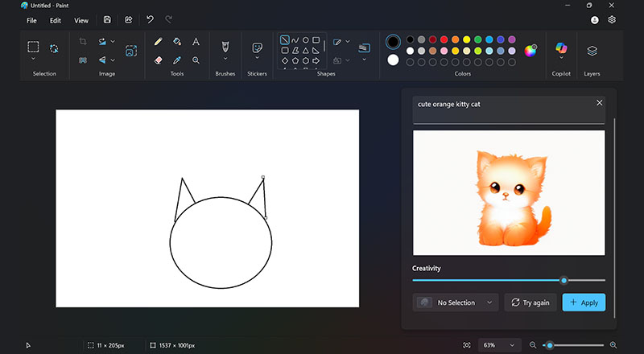Viewport: 644px width, 354px height.
Task: Activate the Text tool
Action: click(x=196, y=41)
